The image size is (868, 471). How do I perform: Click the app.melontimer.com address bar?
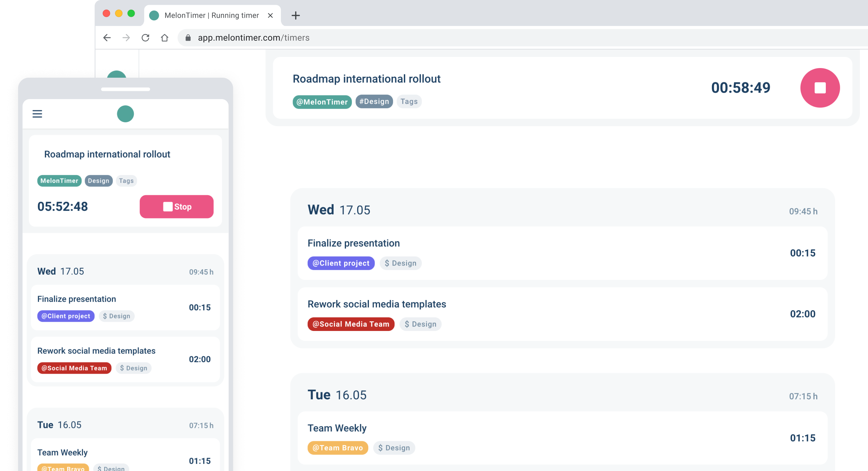(253, 38)
